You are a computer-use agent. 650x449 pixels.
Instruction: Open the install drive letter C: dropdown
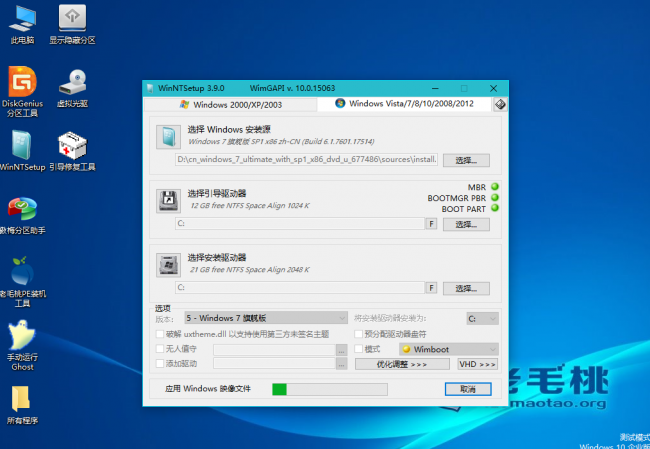[483, 318]
